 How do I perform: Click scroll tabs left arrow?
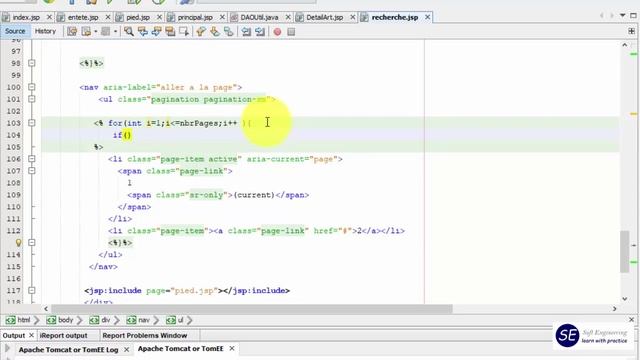pyautogui.click(x=602, y=16)
